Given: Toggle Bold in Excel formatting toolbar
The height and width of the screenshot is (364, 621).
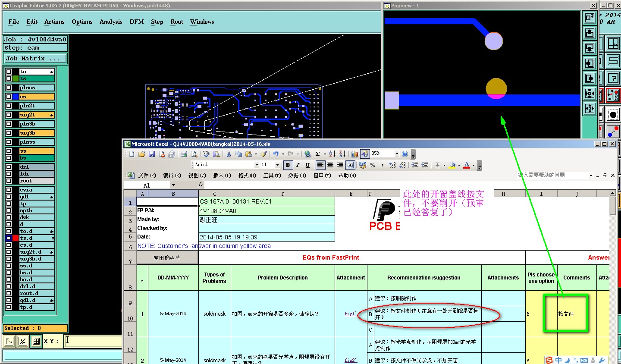Looking at the screenshot, I should (x=288, y=165).
